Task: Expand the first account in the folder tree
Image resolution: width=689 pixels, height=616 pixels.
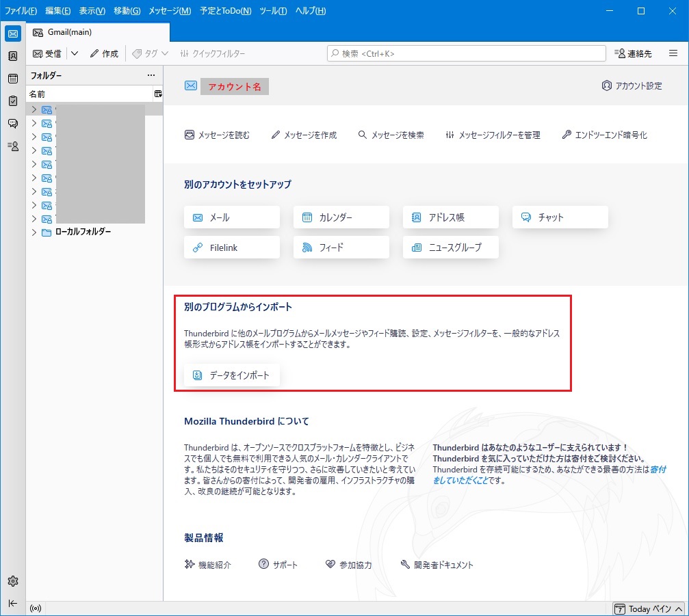Action: (x=34, y=109)
